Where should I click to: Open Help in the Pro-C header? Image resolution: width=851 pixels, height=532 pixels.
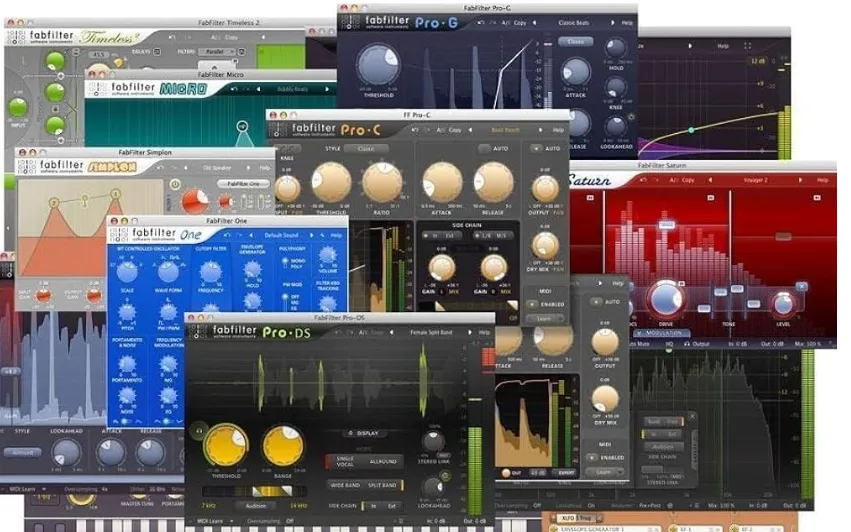(x=558, y=130)
